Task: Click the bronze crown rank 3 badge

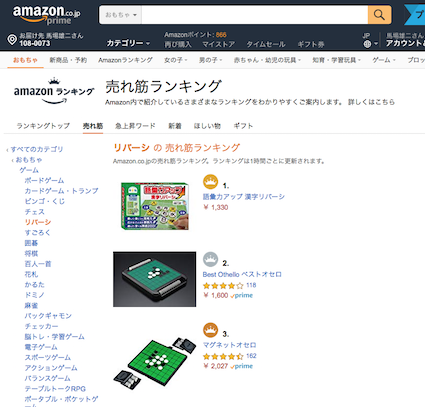Action: point(210,330)
